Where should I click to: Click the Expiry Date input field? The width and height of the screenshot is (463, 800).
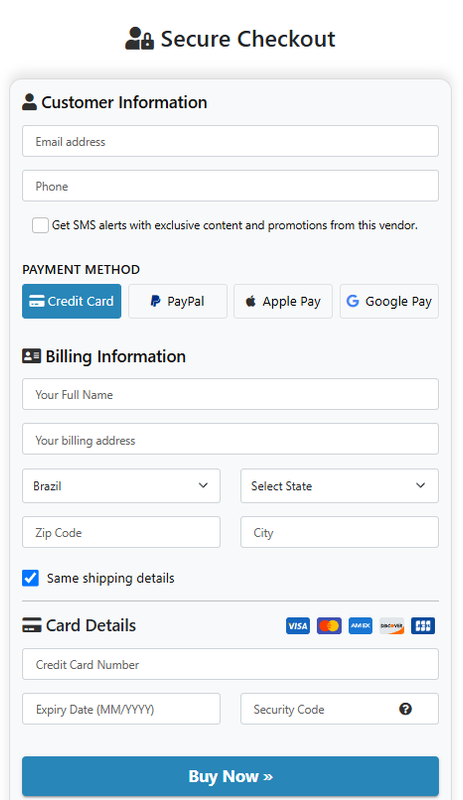click(x=121, y=709)
